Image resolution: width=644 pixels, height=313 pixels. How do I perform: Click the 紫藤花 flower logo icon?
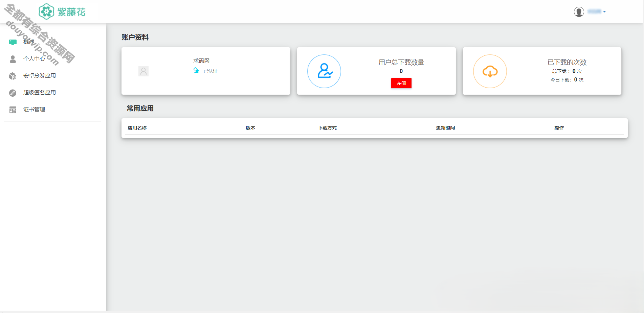click(x=46, y=11)
